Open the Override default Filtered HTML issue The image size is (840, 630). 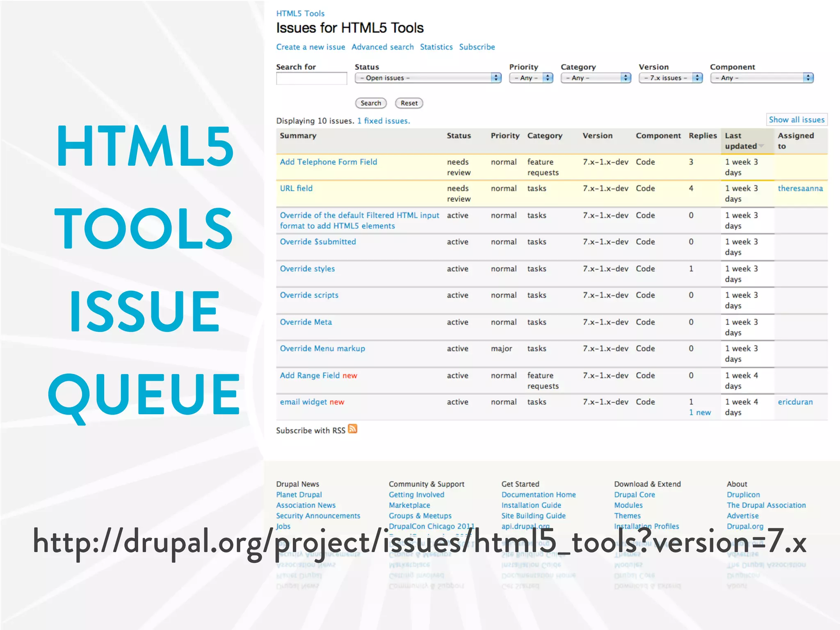click(359, 221)
